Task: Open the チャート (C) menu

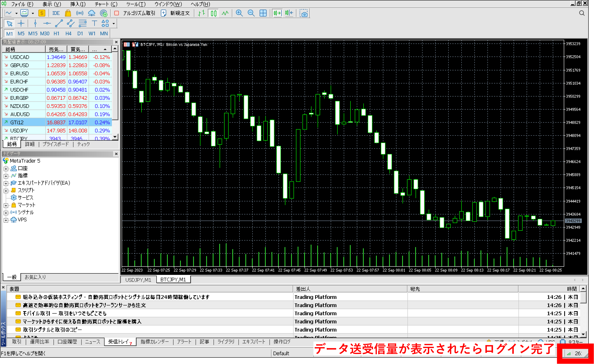Action: [106, 4]
